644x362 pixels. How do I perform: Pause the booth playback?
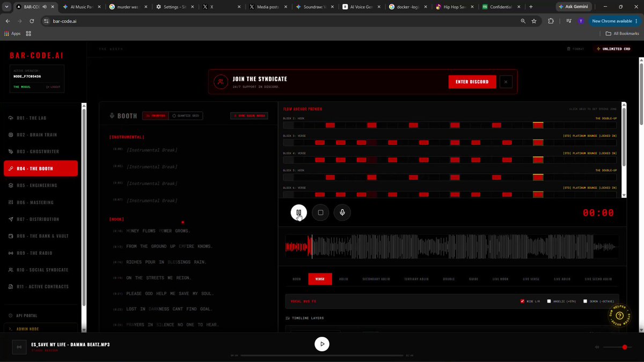tap(299, 212)
